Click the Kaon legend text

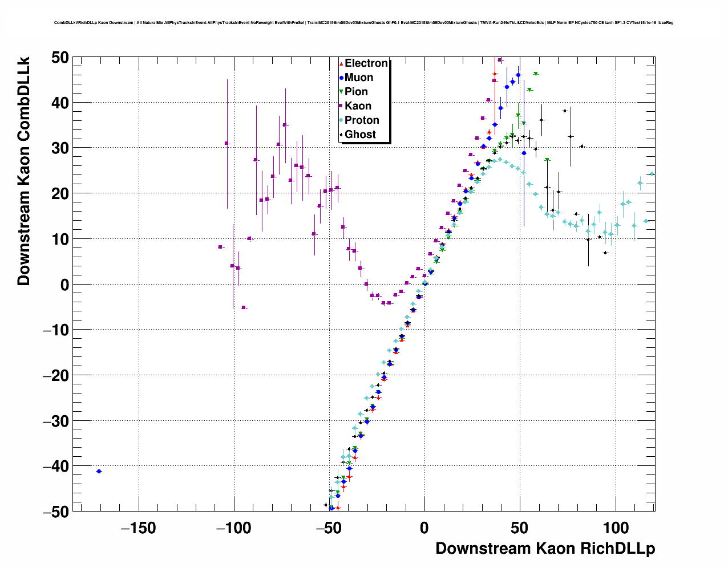(x=358, y=106)
